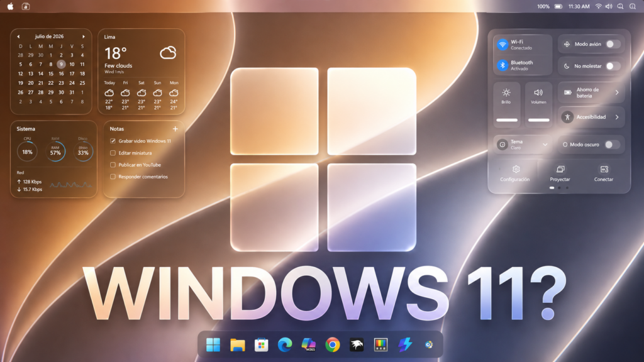Select day 9 in the July calendar
644x362 pixels.
coord(61,64)
